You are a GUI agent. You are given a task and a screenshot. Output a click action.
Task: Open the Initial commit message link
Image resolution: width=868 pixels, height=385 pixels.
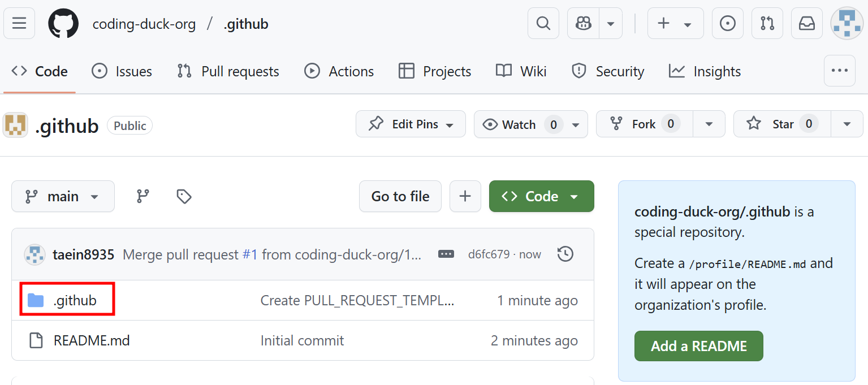(x=302, y=340)
